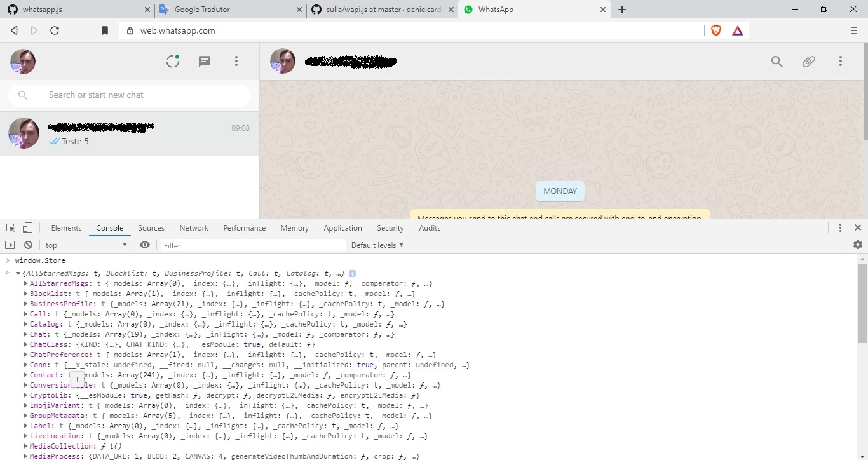
Task: Search within the current conversation
Action: point(776,61)
